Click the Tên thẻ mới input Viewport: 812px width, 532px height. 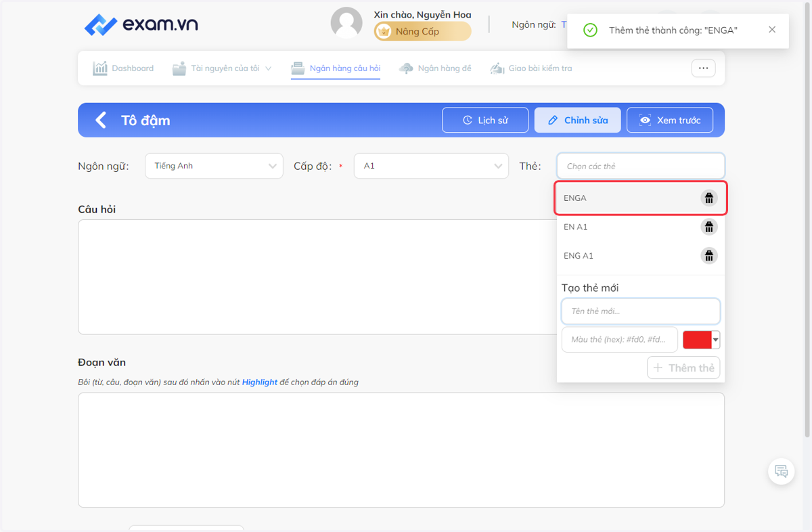pos(641,311)
